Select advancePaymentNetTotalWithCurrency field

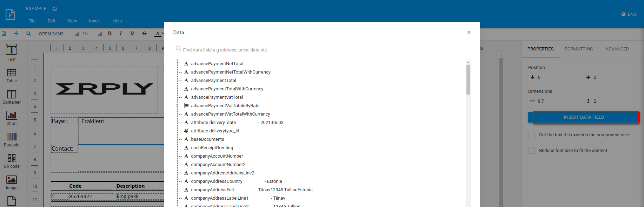231,72
